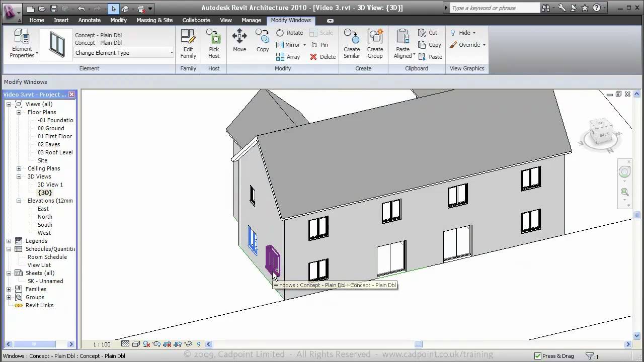Screen dimensions: 644x362
Task: Click the Open folder icon in quick access toolbar
Action: [42, 9]
